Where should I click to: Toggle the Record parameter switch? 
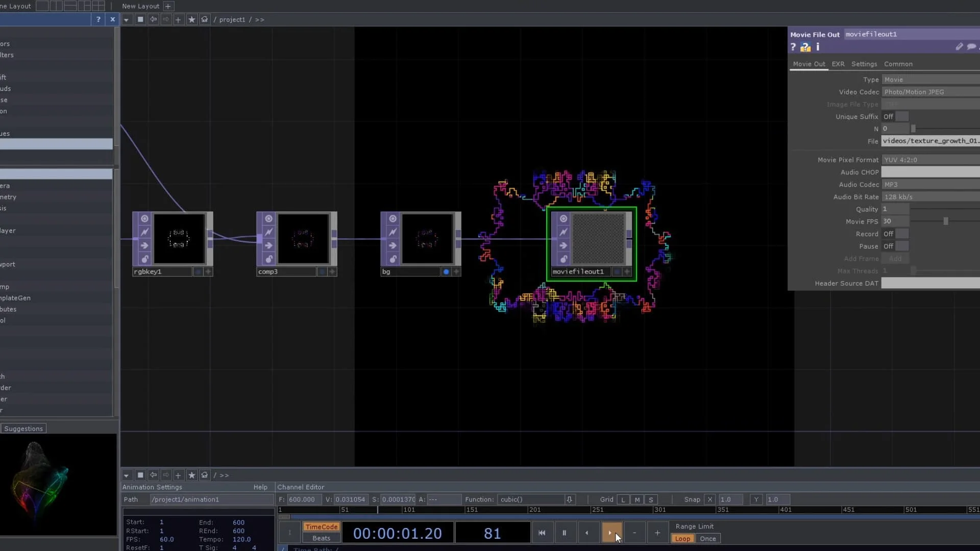click(x=901, y=234)
